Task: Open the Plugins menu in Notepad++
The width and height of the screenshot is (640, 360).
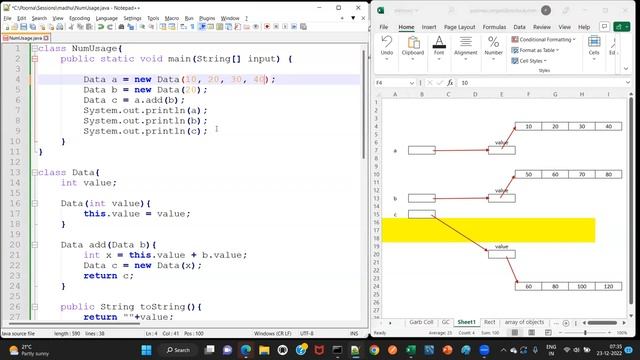Action: coord(207,18)
